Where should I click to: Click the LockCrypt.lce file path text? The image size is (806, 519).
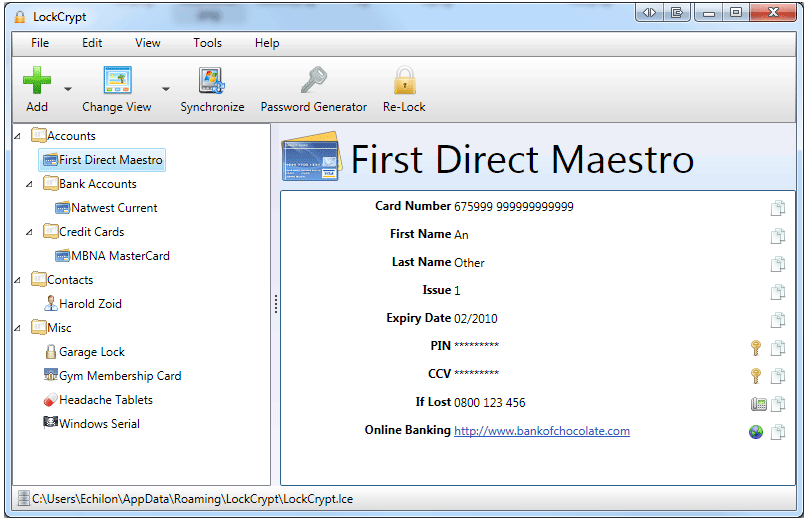(x=192, y=499)
